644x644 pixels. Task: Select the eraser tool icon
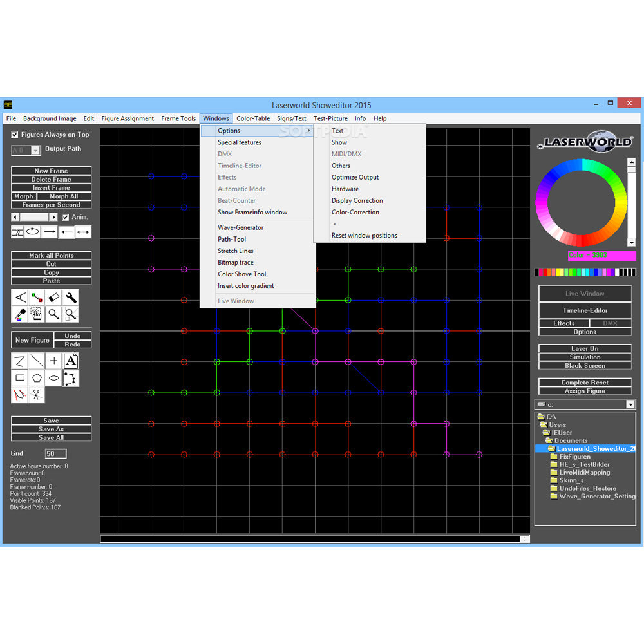click(x=54, y=298)
